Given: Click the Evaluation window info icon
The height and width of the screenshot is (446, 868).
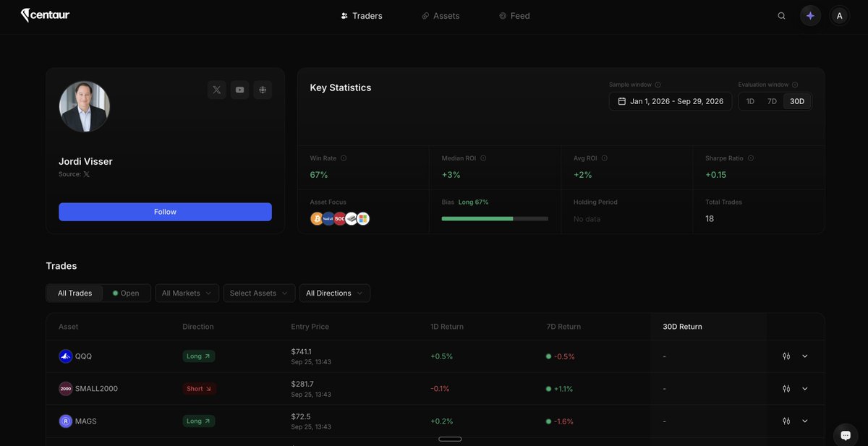Looking at the screenshot, I should [795, 85].
